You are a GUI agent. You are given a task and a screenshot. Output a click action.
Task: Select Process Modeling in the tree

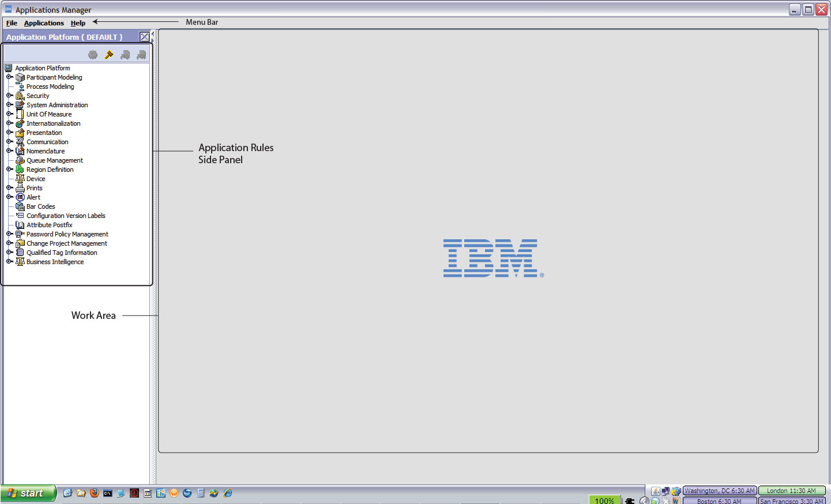(x=50, y=86)
